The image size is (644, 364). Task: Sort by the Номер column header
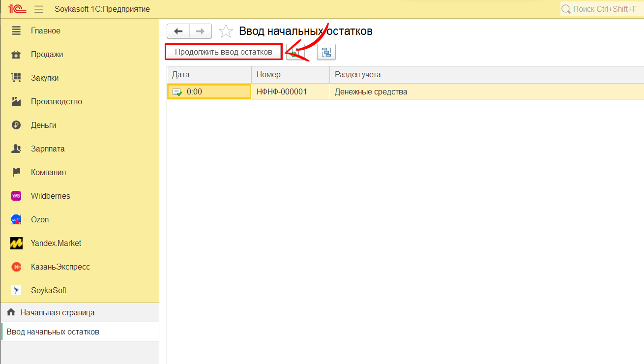(291, 75)
